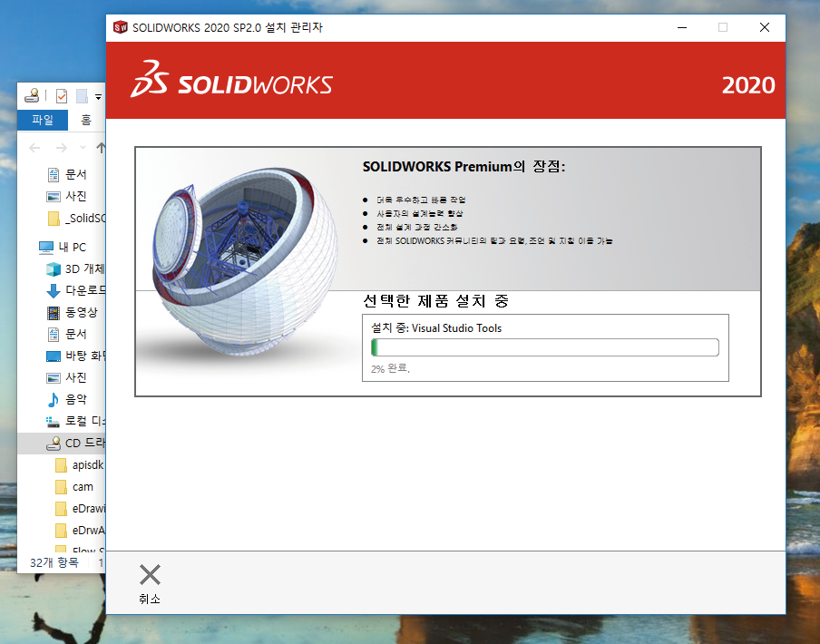
Task: Click the SOLIDWORKS title bar app icon
Action: pyautogui.click(x=121, y=27)
